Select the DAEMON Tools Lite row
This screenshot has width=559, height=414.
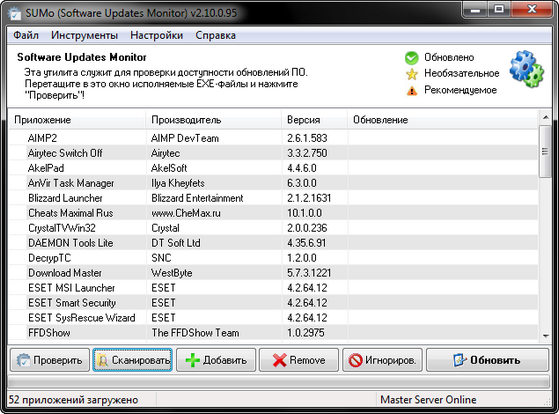click(x=273, y=243)
